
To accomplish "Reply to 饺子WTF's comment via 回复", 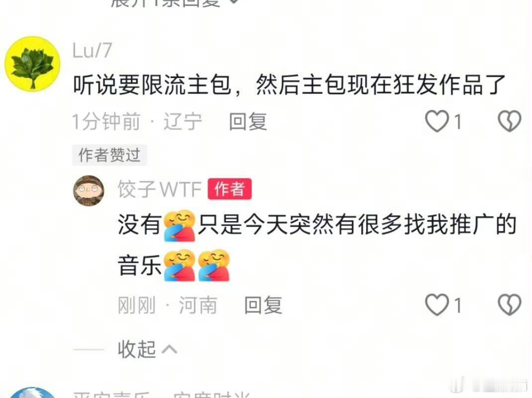I will tap(264, 305).
